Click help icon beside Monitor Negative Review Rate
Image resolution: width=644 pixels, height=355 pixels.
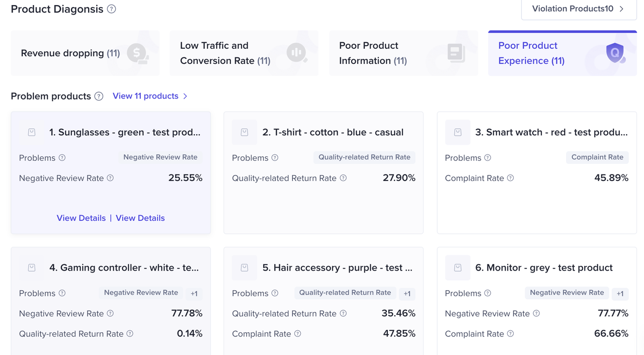point(536,313)
